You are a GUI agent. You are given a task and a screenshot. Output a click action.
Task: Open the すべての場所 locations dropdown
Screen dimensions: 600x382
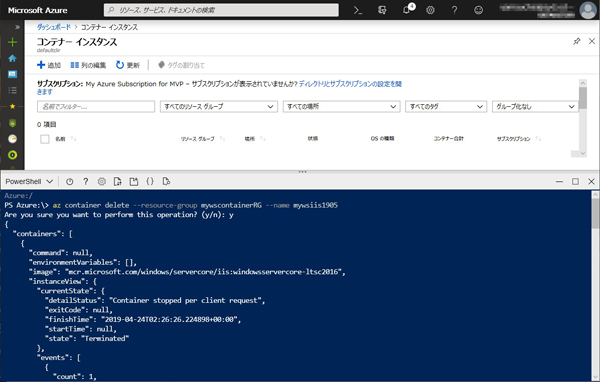pos(341,106)
